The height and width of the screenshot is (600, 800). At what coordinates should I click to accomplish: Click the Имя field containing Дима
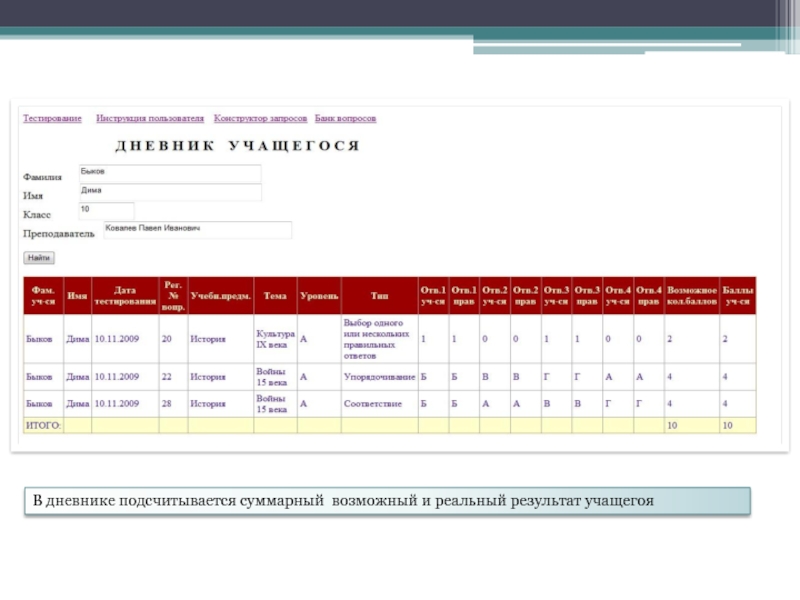click(169, 192)
